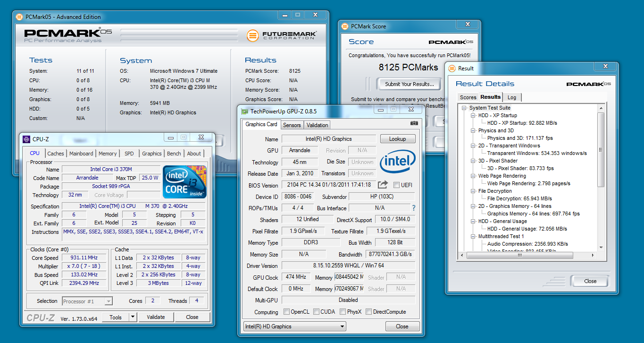
Task: Collapse the Physics and 3D node
Action: [x=473, y=131]
